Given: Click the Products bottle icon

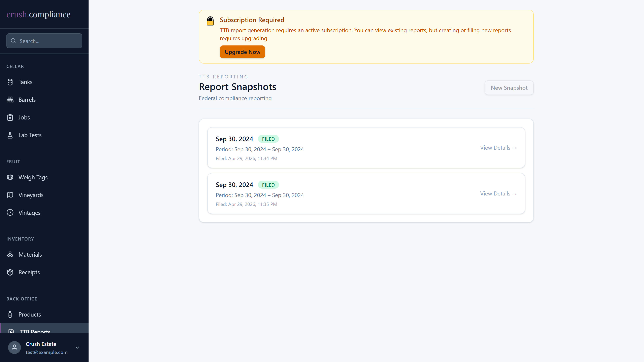Looking at the screenshot, I should click(x=10, y=315).
